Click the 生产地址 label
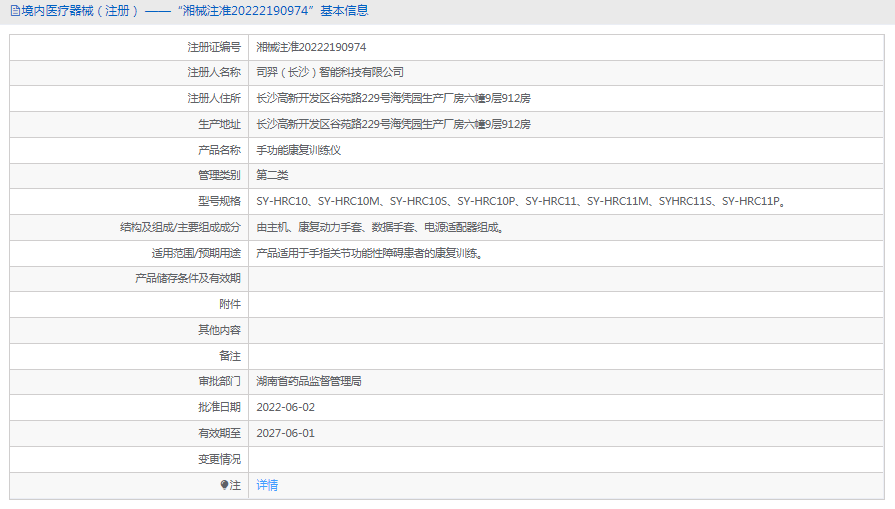 [x=219, y=124]
